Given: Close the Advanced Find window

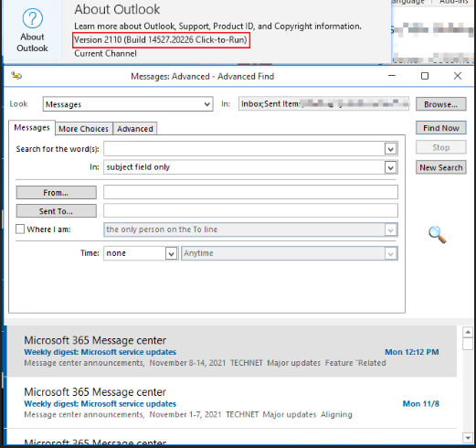Looking at the screenshot, I should click(458, 76).
